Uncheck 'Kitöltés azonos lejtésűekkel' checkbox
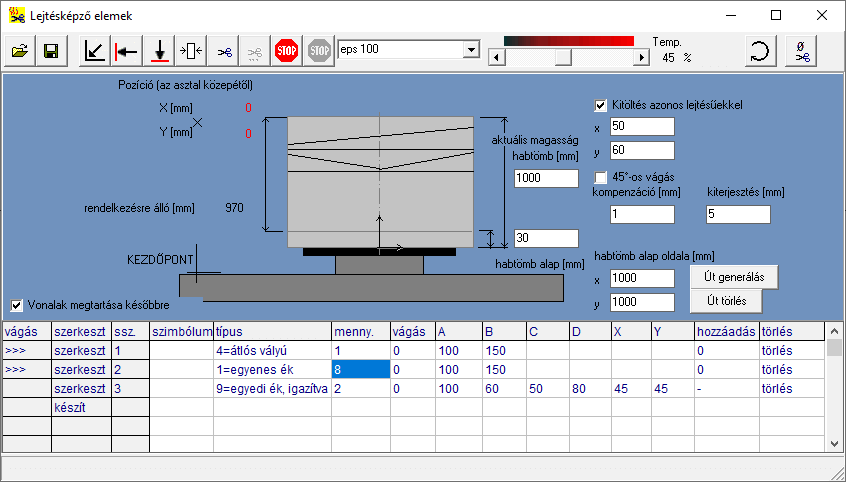The height and width of the screenshot is (482, 846). click(x=601, y=105)
